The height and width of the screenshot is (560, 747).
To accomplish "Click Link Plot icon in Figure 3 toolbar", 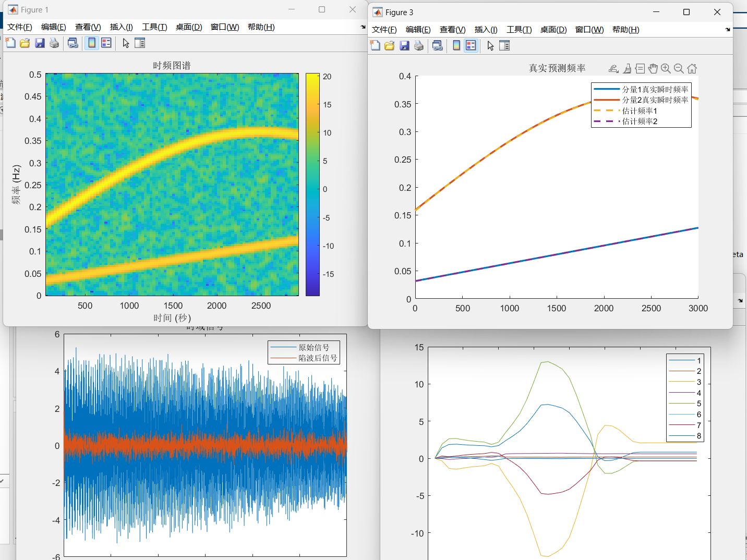I will (438, 46).
